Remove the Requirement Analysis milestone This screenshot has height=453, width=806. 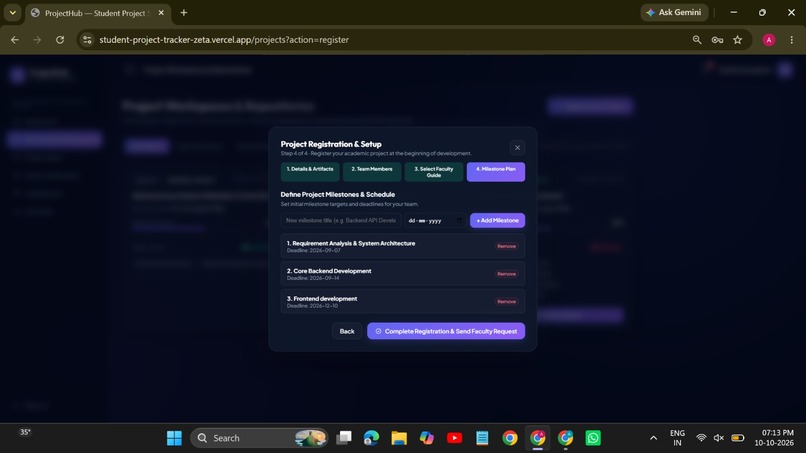click(506, 246)
